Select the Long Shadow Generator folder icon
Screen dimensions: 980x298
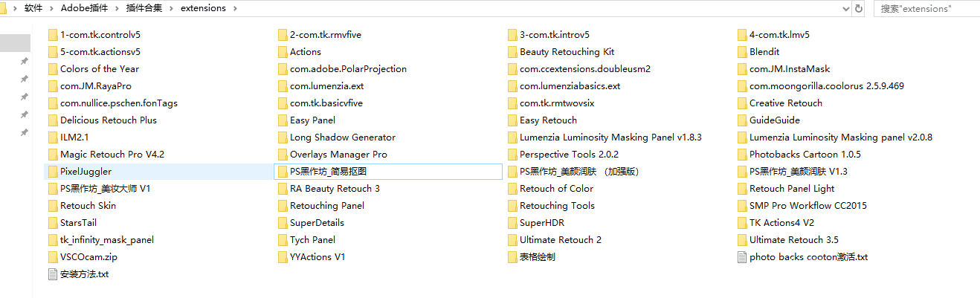(283, 137)
